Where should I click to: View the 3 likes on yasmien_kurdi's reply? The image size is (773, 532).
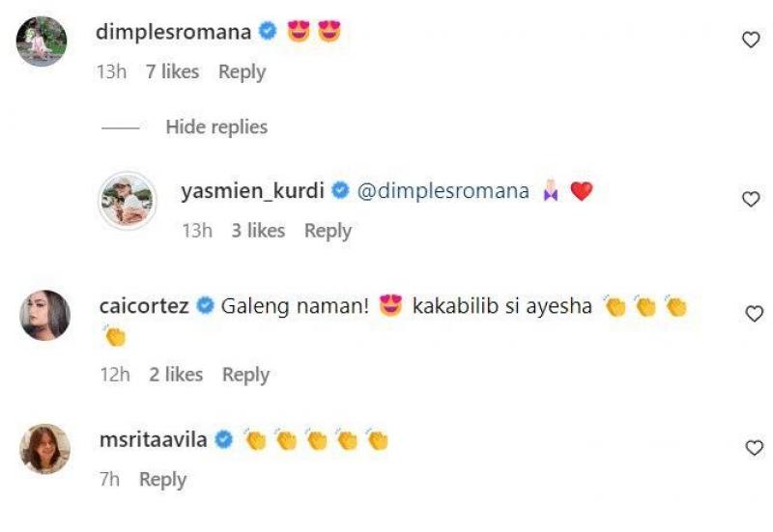click(x=258, y=231)
